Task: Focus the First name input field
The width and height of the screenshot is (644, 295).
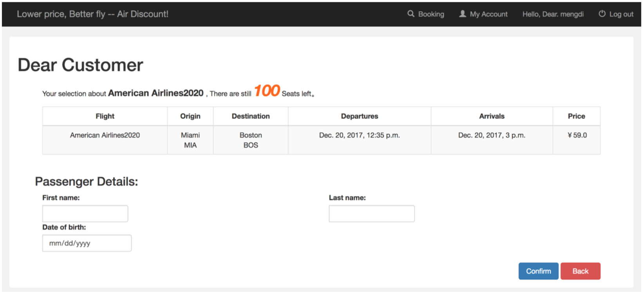Action: [x=85, y=213]
